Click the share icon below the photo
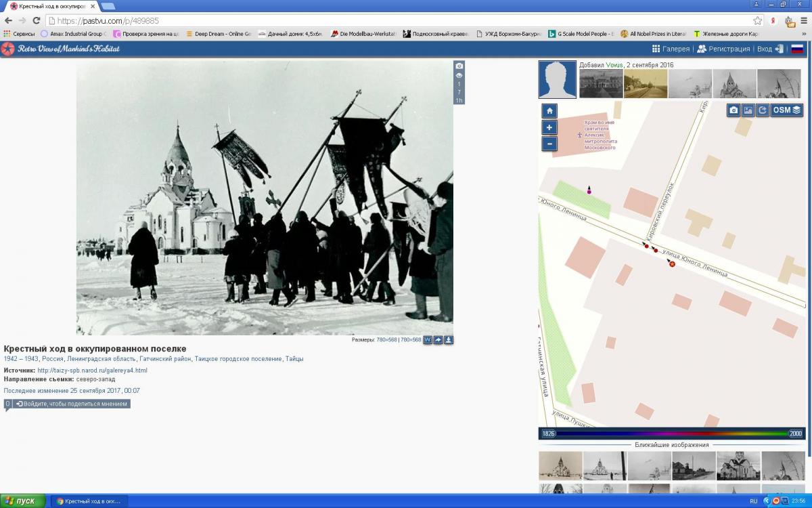 438,340
